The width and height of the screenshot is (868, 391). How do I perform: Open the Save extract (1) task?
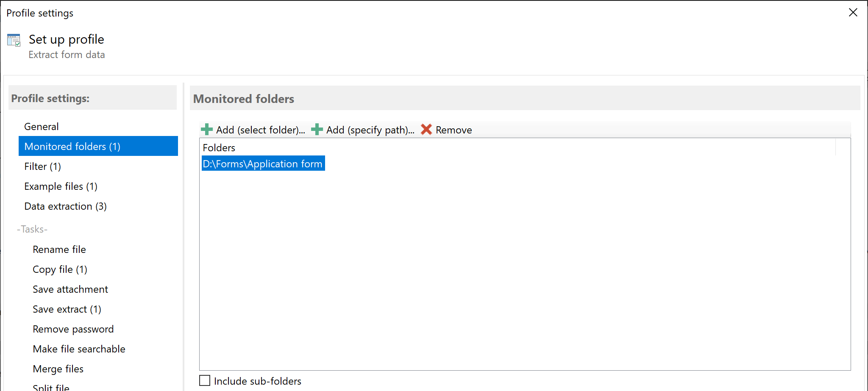tap(67, 309)
